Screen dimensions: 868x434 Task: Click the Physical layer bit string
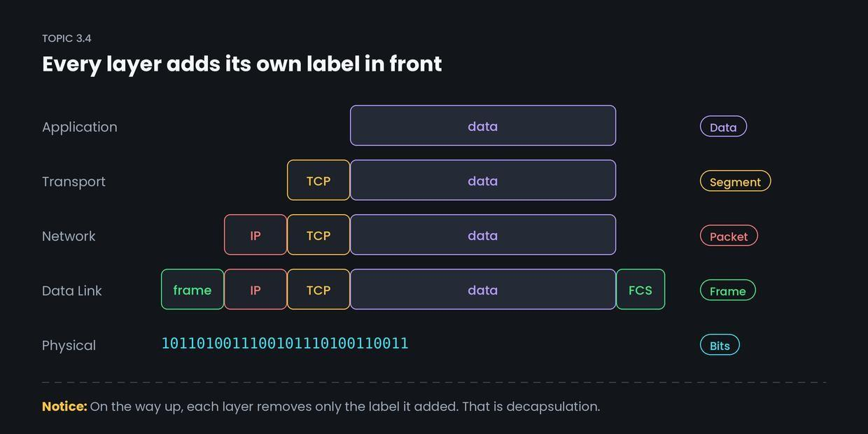coord(285,344)
